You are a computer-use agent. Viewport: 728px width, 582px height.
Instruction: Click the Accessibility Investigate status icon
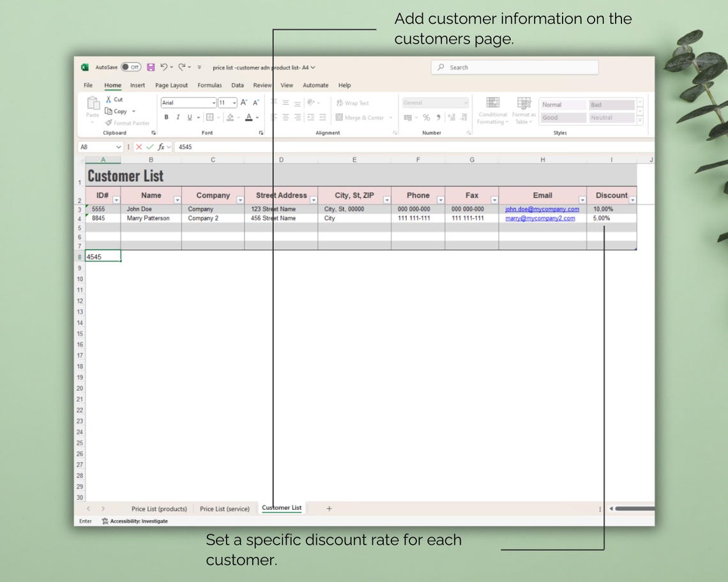pyautogui.click(x=105, y=521)
